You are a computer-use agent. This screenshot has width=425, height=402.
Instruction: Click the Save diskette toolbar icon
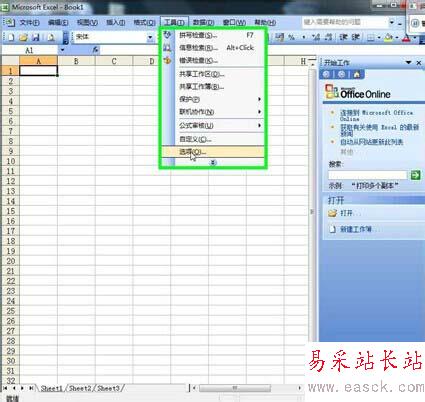[36, 37]
